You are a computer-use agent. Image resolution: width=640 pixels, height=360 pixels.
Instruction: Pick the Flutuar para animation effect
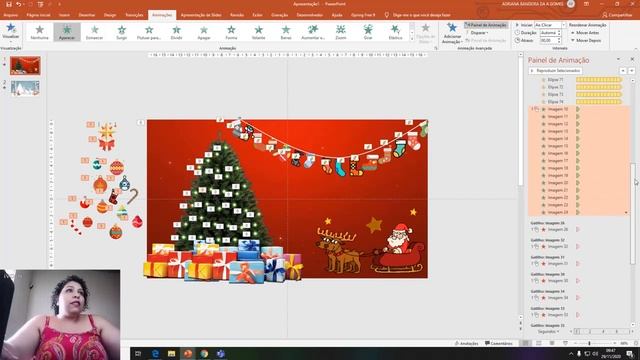(149, 32)
